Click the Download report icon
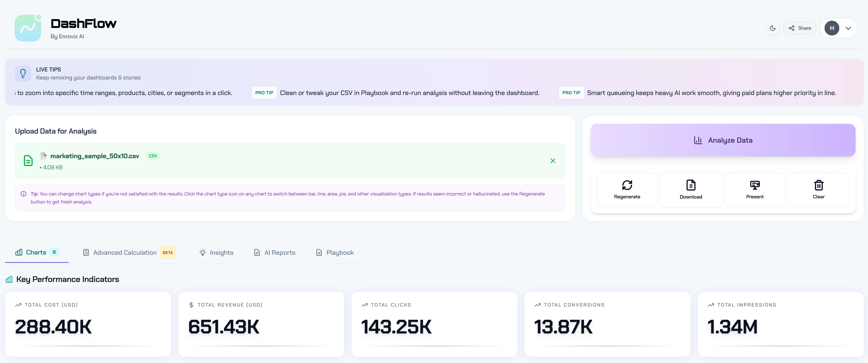 pos(691,185)
